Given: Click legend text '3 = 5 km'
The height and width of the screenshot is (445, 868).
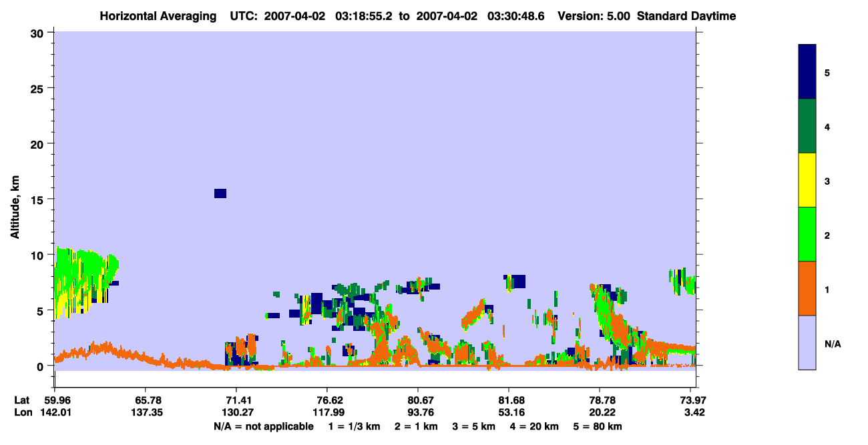Looking at the screenshot, I should tap(473, 426).
